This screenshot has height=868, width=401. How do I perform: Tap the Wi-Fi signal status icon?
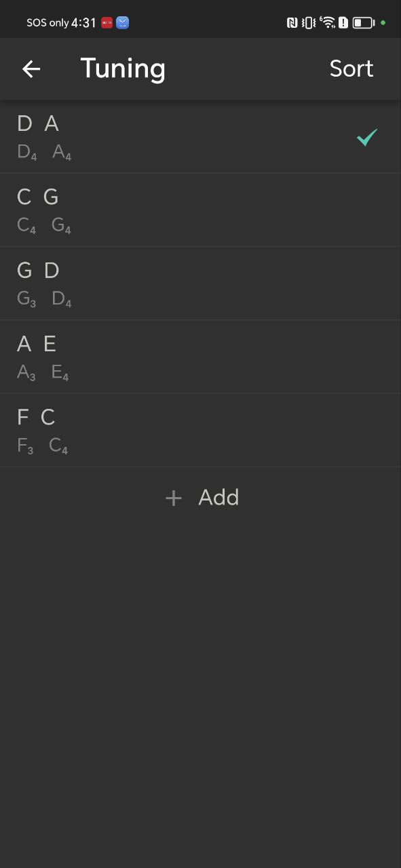[x=328, y=23]
